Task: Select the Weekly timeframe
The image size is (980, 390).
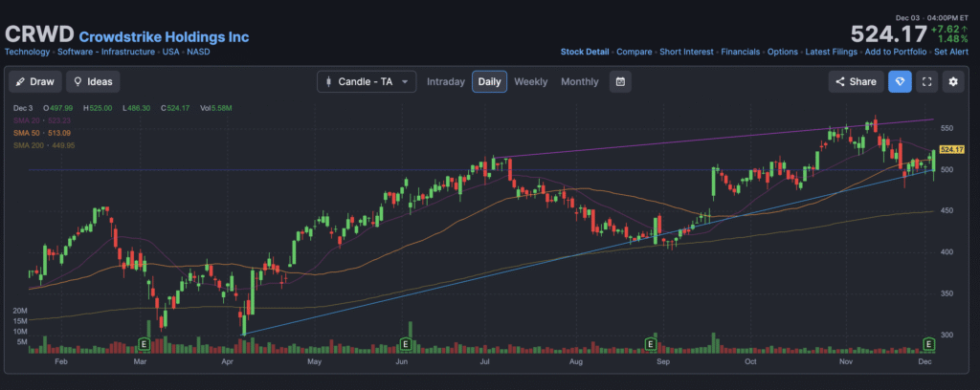Action: 530,82
